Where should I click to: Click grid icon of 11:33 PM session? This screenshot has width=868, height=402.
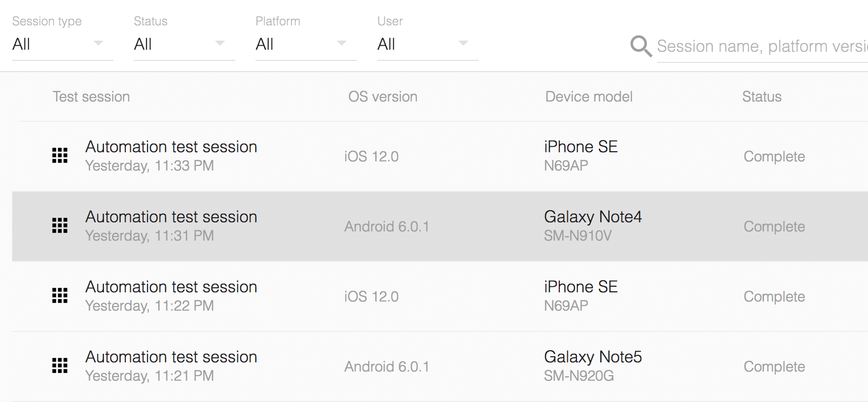coord(60,155)
